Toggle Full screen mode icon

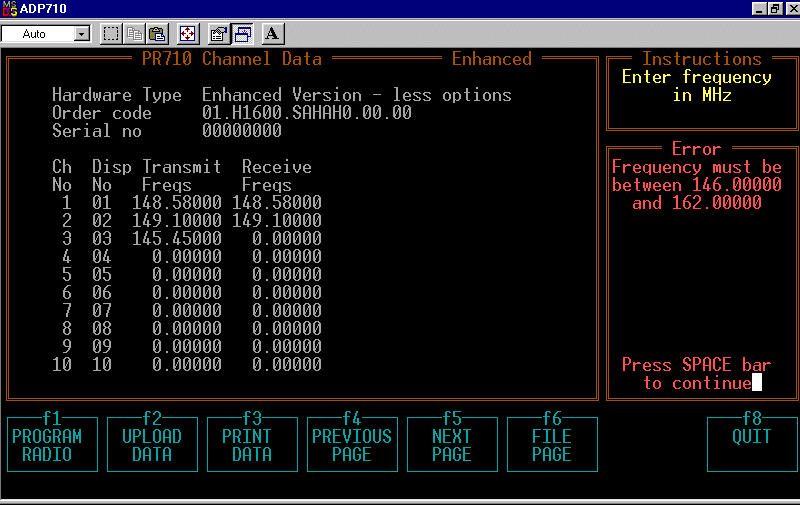pyautogui.click(x=187, y=34)
